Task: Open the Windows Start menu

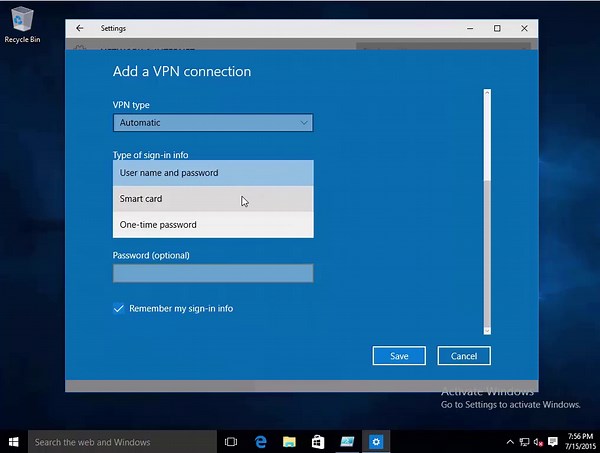Action: tap(14, 442)
